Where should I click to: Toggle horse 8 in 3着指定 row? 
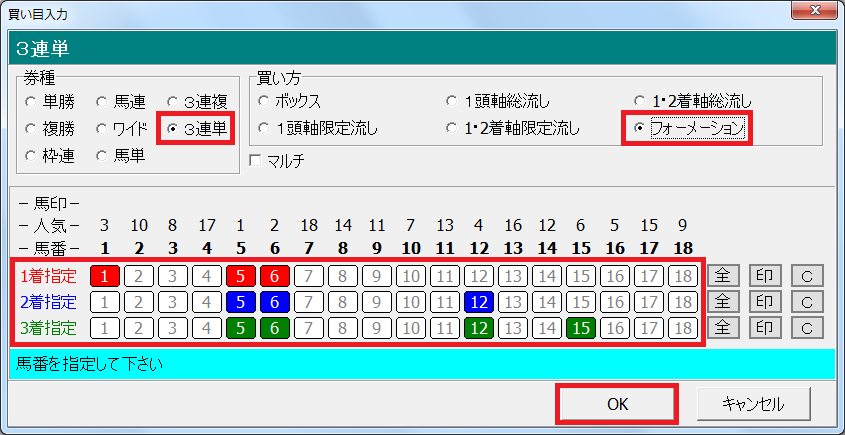(343, 328)
